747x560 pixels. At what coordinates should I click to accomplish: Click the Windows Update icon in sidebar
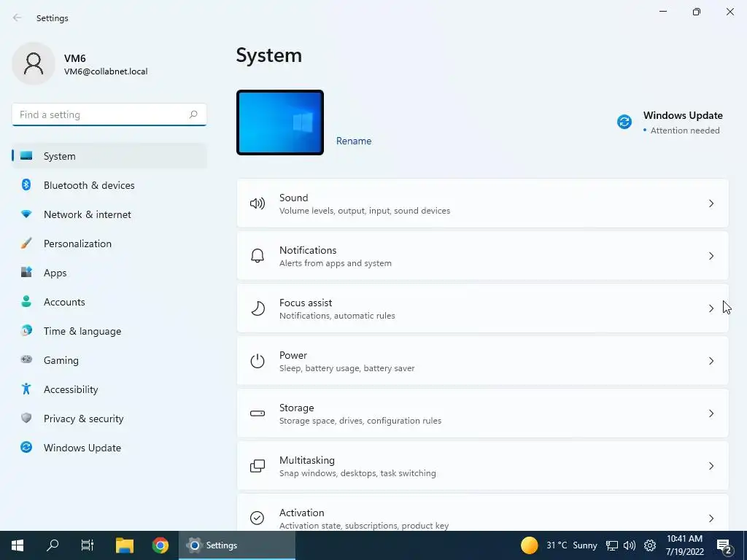26,447
